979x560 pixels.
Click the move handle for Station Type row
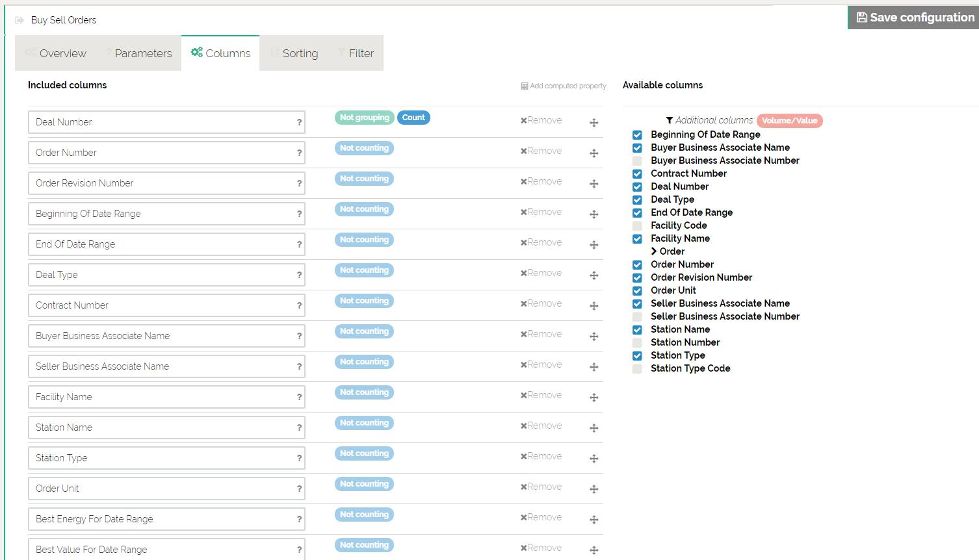click(594, 459)
